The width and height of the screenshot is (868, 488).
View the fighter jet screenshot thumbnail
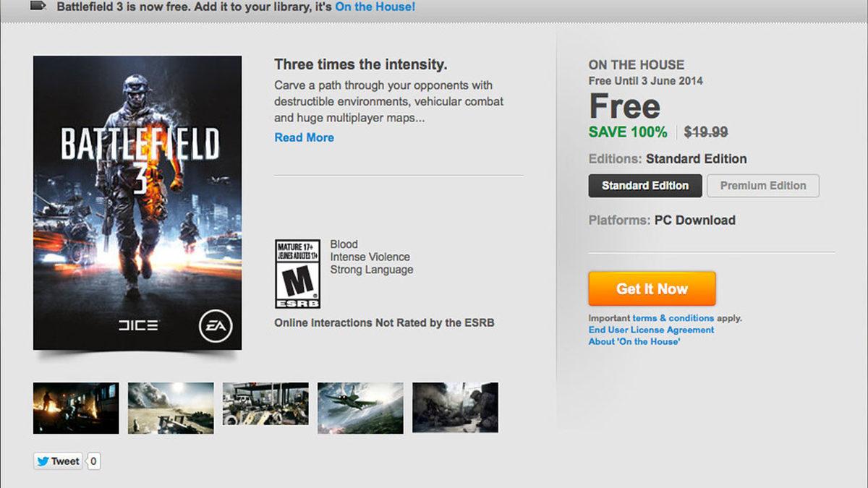point(360,408)
